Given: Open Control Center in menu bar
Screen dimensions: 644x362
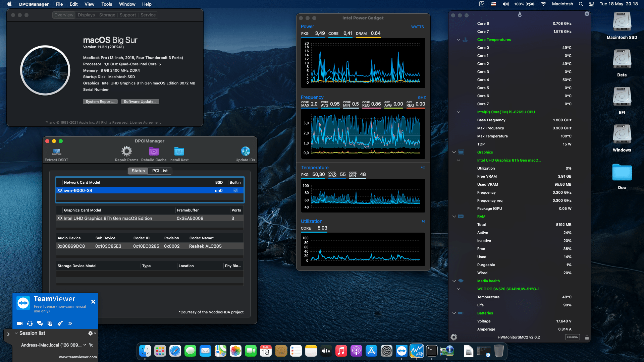Looking at the screenshot, I should click(592, 4).
